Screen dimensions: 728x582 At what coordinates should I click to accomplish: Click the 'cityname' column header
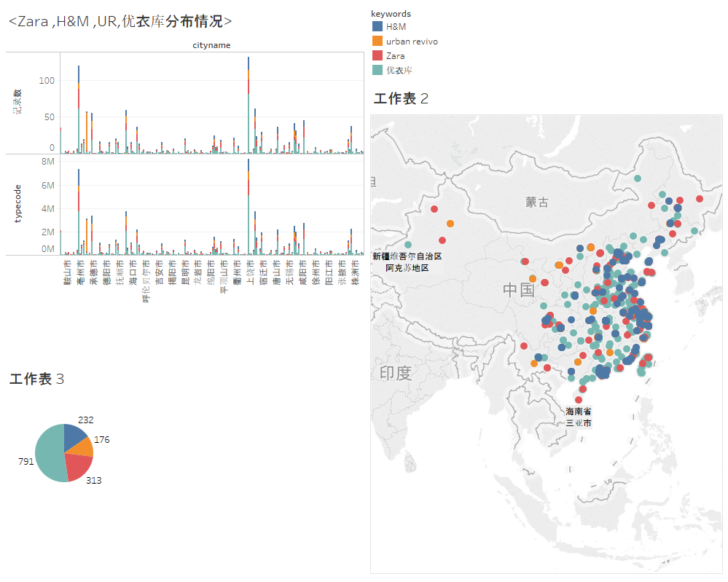tap(211, 45)
